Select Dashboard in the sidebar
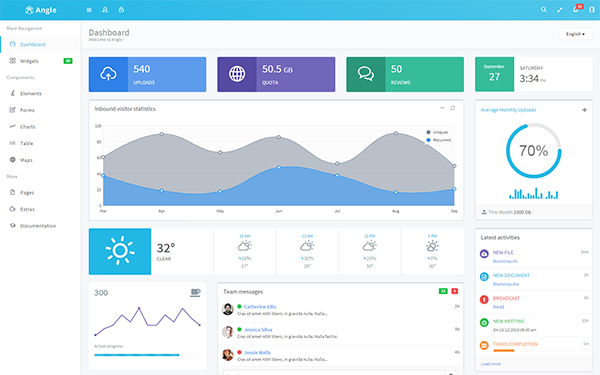This screenshot has height=375, width=600. 40,44
